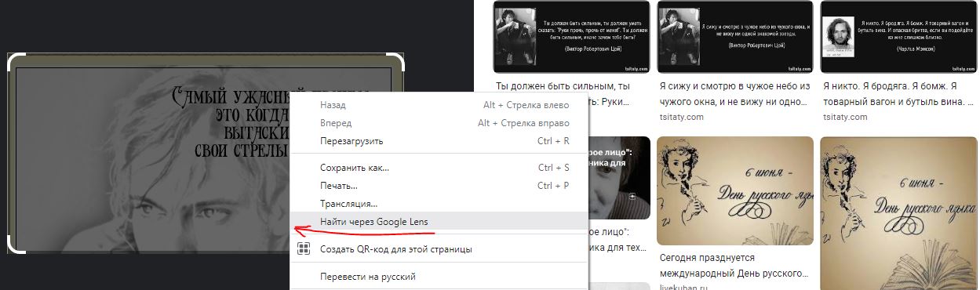Viewport: 980px width, 290px height.
Task: Open the 'Я никто. Я бродяга' quote thumbnail
Action: coord(898,36)
